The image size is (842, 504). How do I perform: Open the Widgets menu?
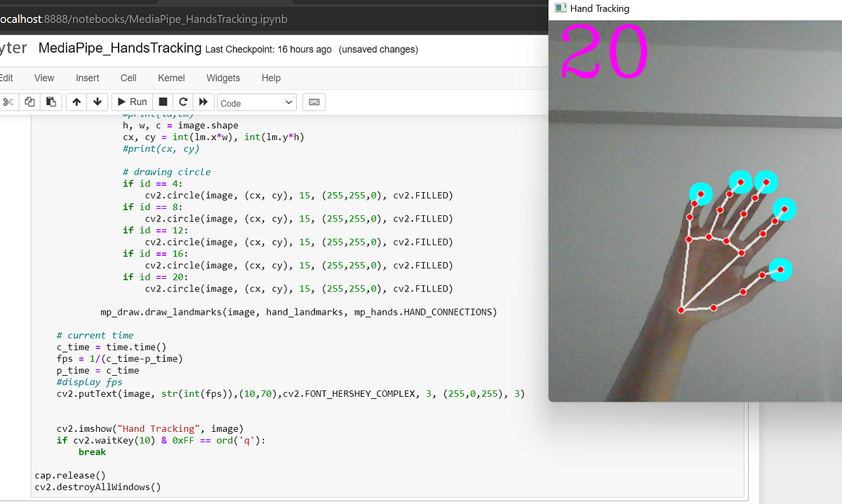click(x=222, y=78)
